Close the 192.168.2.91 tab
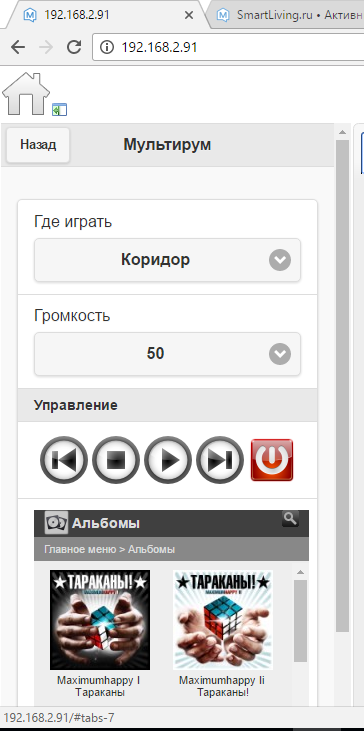Image resolution: width=364 pixels, height=731 pixels. point(189,15)
